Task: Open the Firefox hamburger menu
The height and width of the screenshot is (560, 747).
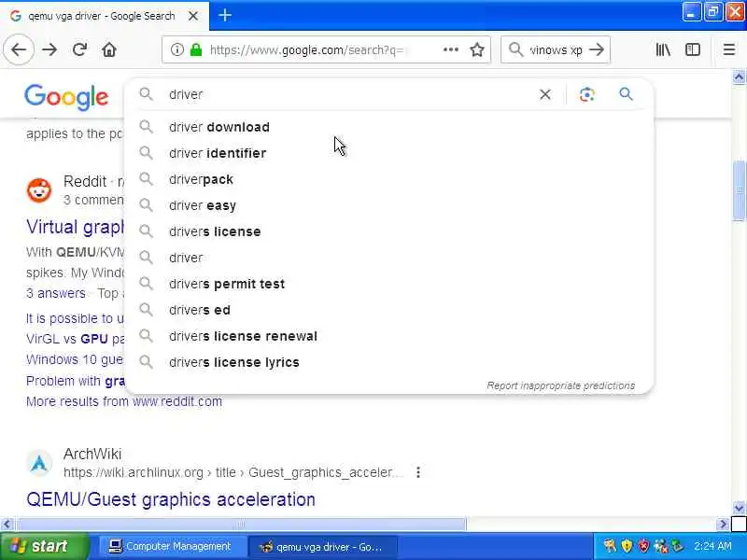Action: 729,49
